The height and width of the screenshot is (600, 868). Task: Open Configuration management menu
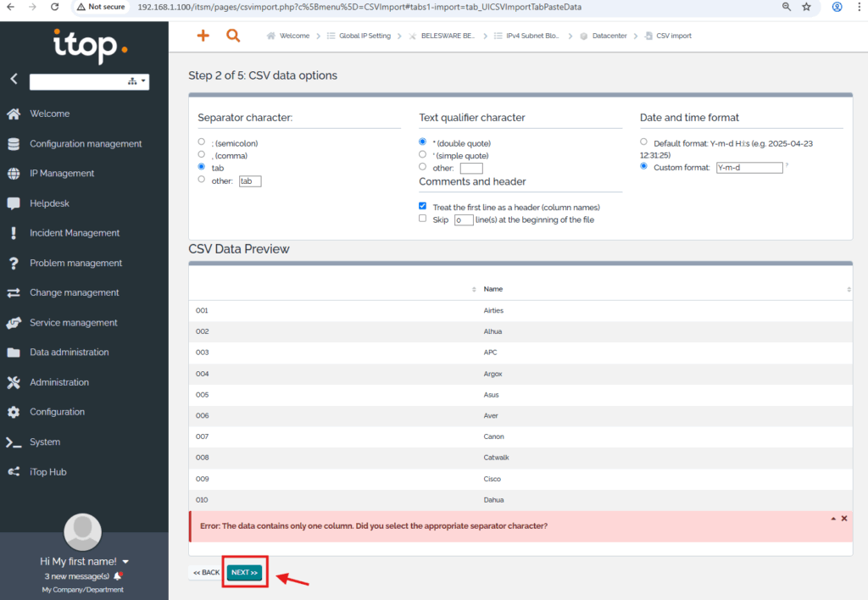tap(86, 144)
